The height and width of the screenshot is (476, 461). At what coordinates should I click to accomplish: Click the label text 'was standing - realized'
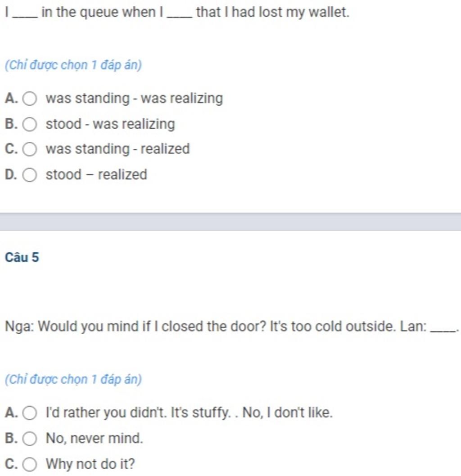(118, 149)
